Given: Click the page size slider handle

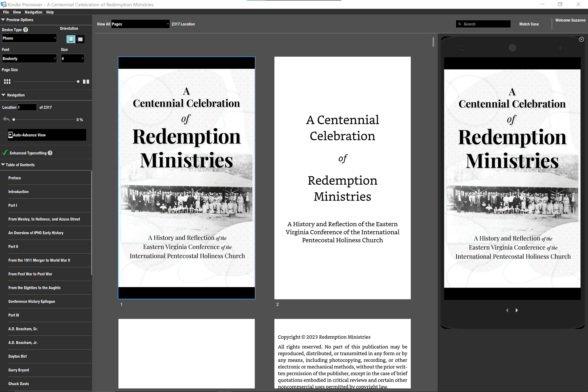Looking at the screenshot, I should pyautogui.click(x=78, y=81).
